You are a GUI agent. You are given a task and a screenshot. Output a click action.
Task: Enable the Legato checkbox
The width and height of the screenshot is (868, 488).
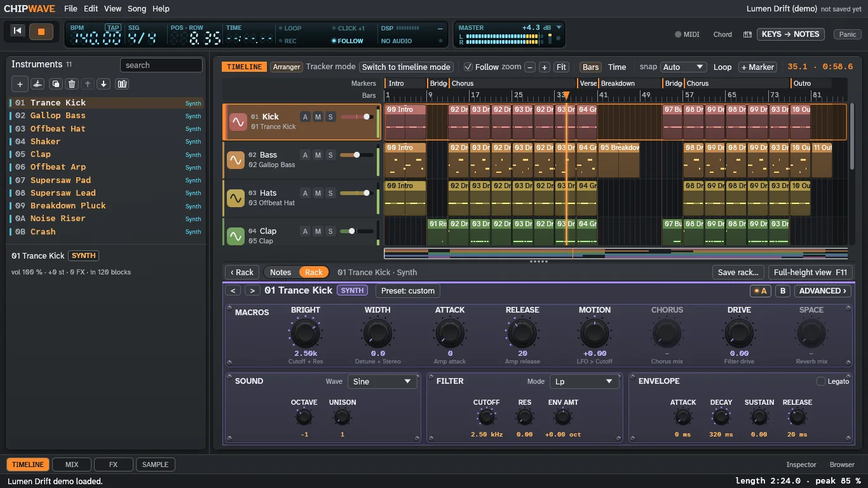821,381
